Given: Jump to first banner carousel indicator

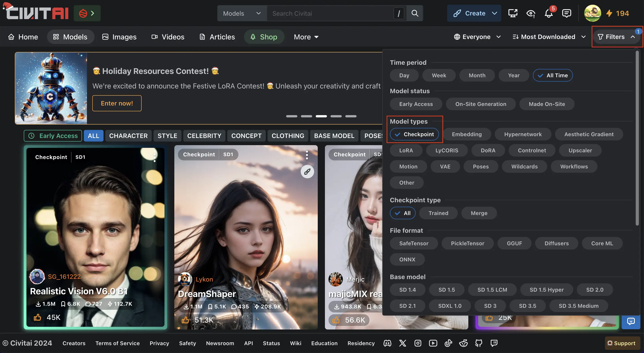Looking at the screenshot, I should click(x=292, y=116).
